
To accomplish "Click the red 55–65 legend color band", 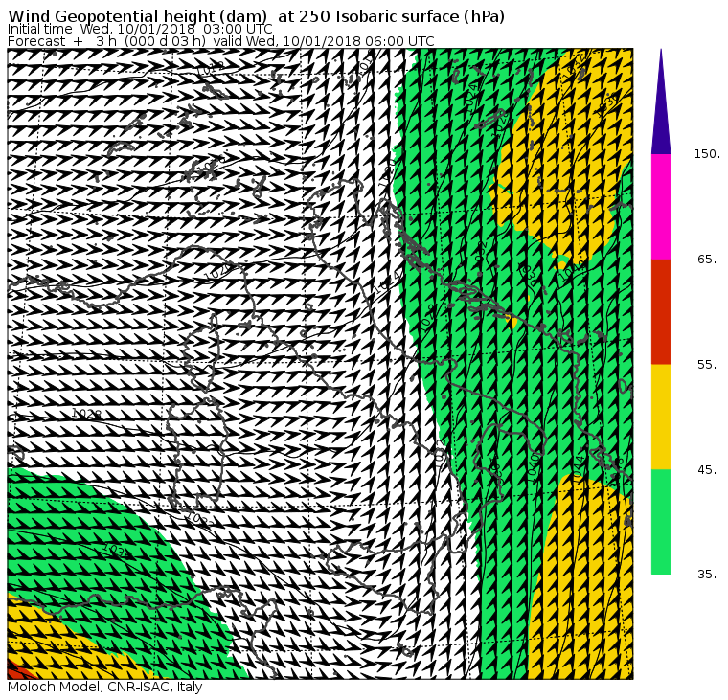I will [x=661, y=311].
